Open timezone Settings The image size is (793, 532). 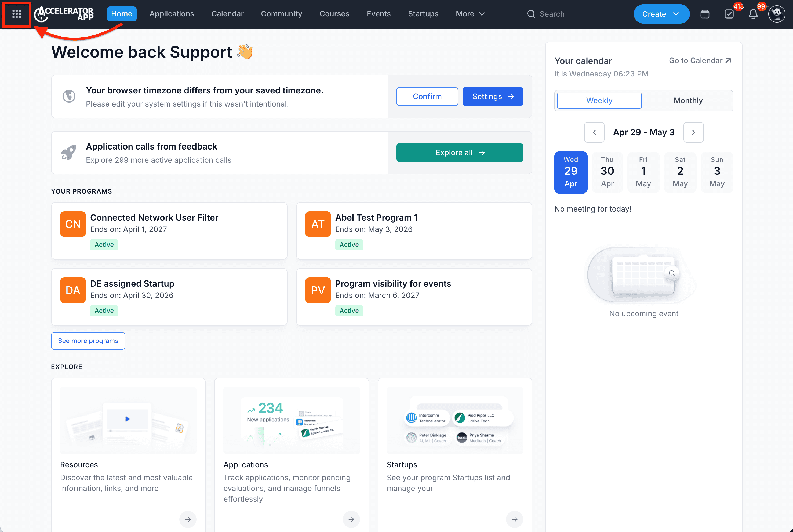coord(492,96)
